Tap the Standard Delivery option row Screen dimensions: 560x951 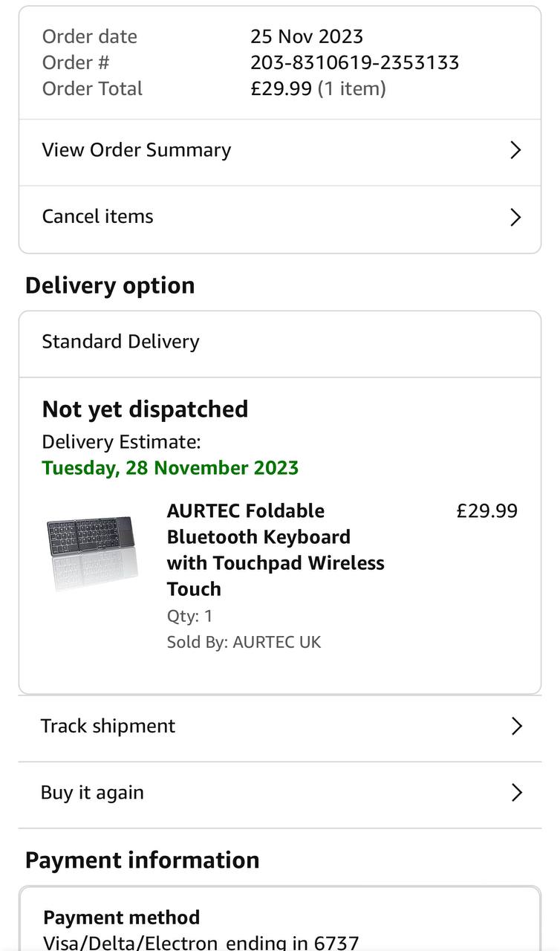pyautogui.click(x=121, y=342)
